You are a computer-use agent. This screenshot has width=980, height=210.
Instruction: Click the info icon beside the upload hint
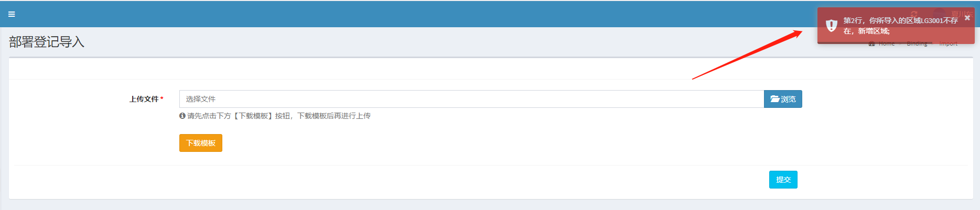182,116
